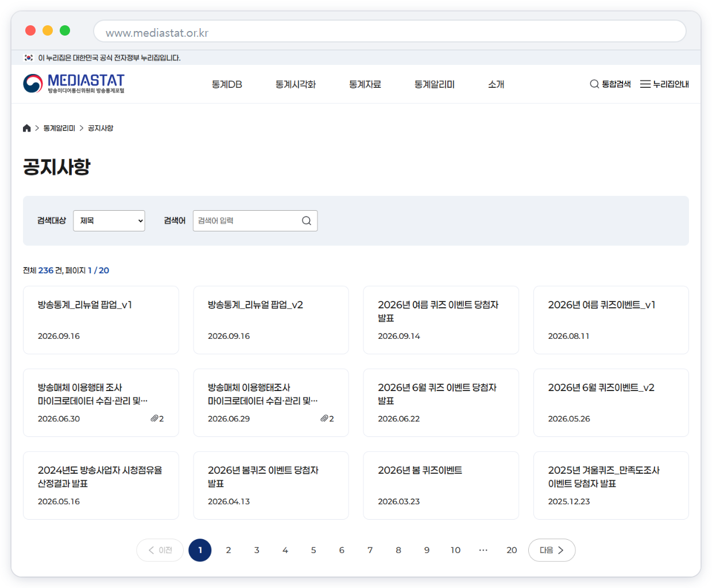Click the MEDIASTAT logo
Screen dimensions: 712x588
(x=73, y=84)
